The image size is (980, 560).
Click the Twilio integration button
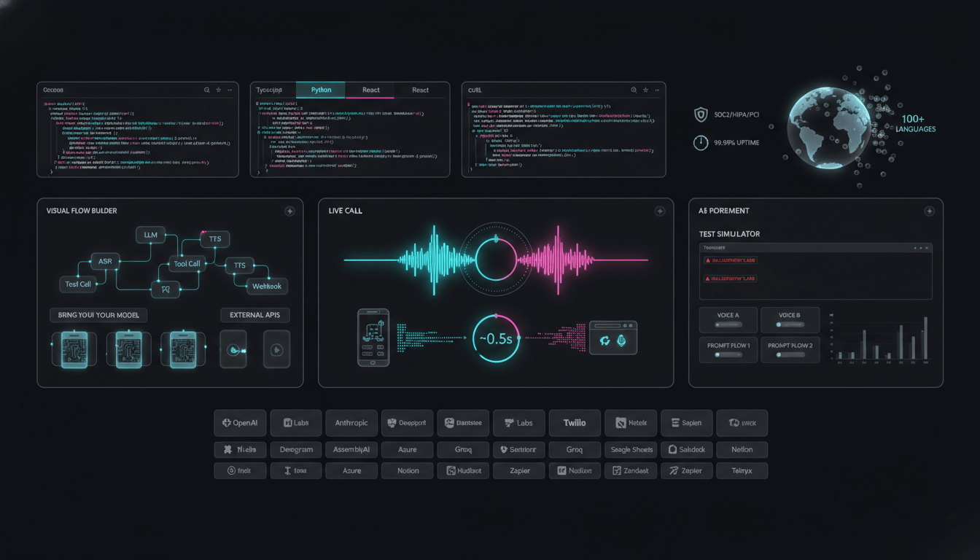pos(575,423)
